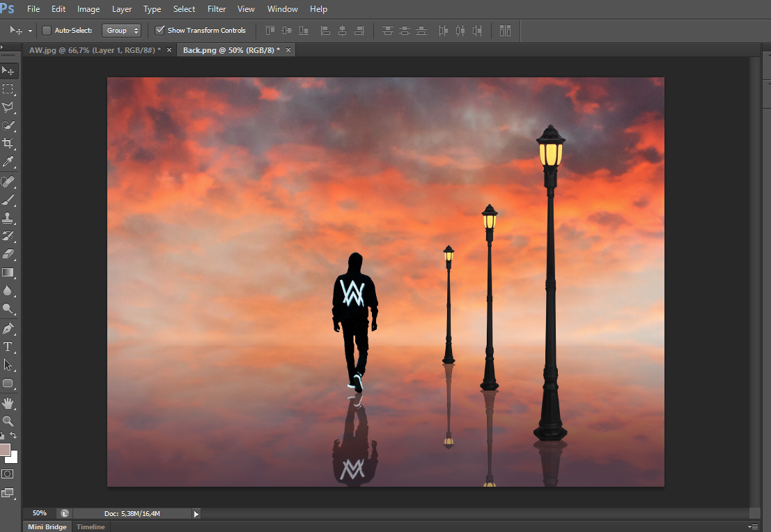The width and height of the screenshot is (771, 532).
Task: Open the Image menu
Action: [x=88, y=9]
